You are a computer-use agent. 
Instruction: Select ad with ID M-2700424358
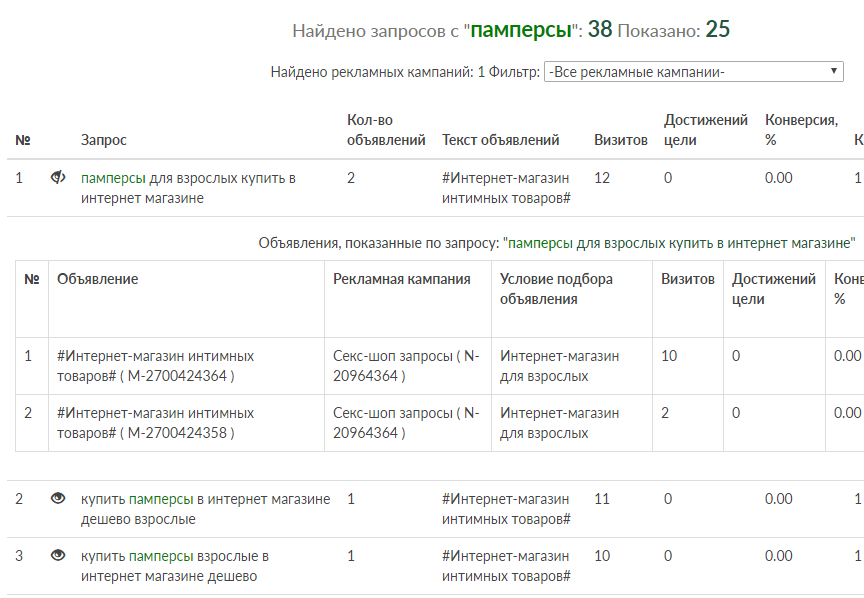[155, 423]
